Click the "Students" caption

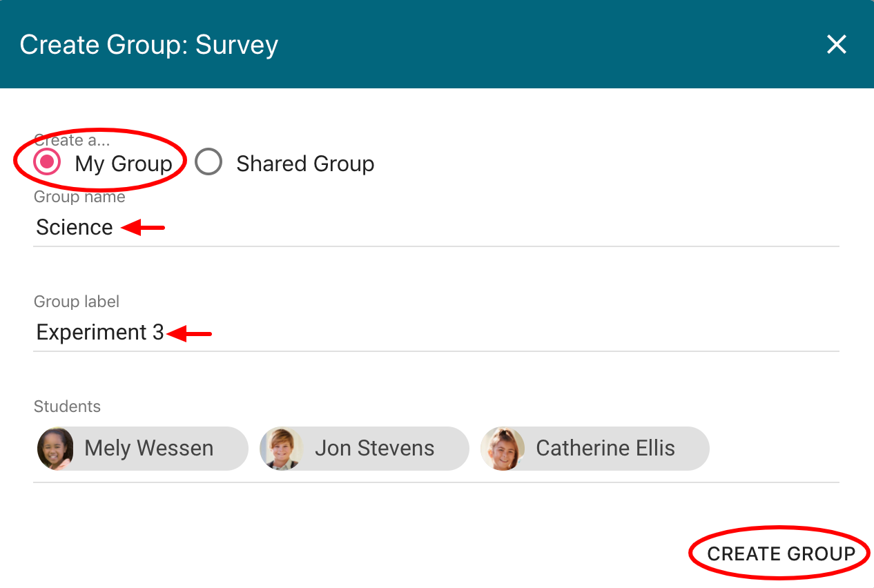tap(67, 406)
